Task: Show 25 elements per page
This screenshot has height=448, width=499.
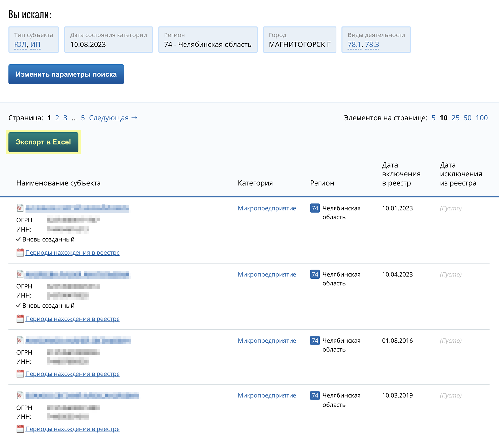Action: (x=455, y=118)
